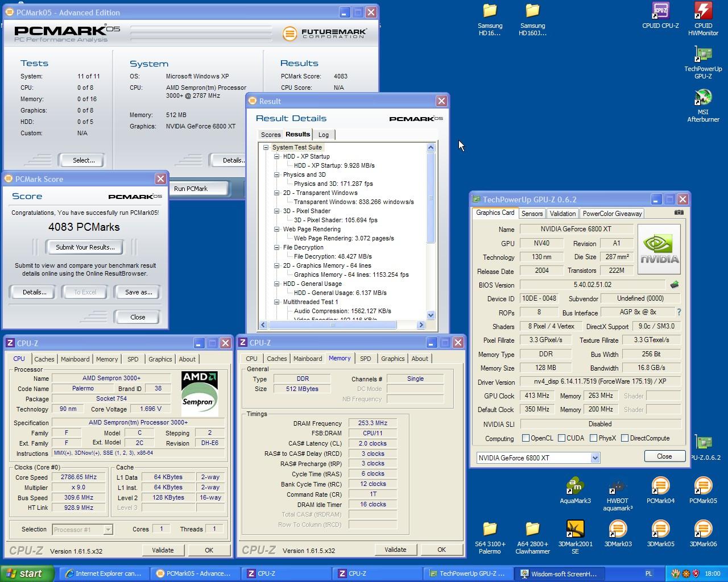Open the Validation tab in GPU-Z
Screen dimensions: 728x582
pyautogui.click(x=562, y=214)
